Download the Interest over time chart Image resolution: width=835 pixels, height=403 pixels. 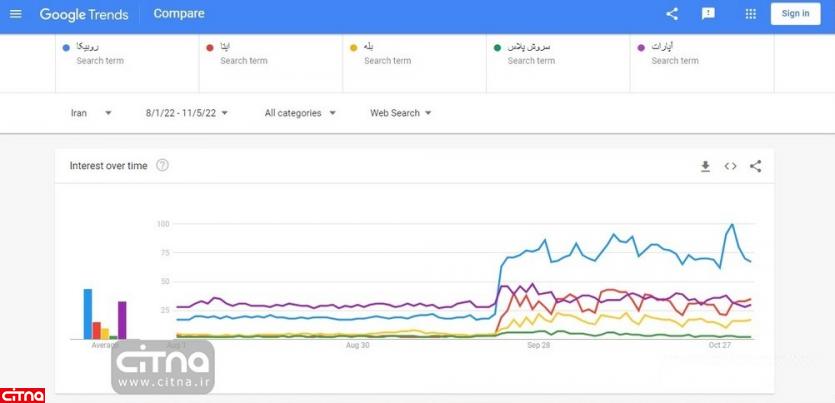pyautogui.click(x=705, y=166)
